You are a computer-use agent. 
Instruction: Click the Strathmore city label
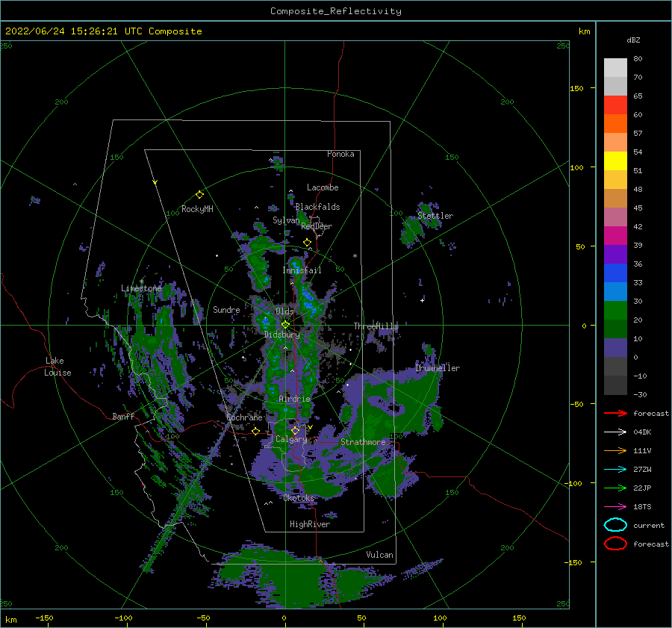tap(363, 442)
